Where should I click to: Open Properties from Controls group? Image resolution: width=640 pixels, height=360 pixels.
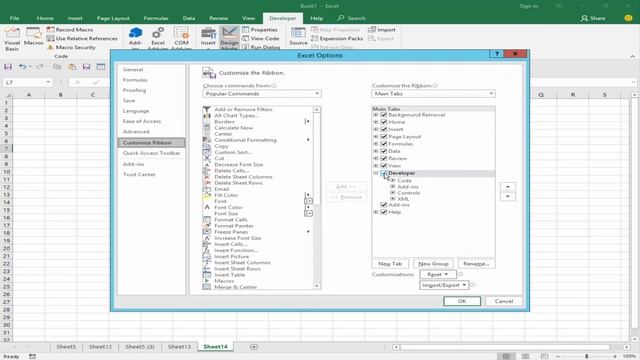[260, 30]
